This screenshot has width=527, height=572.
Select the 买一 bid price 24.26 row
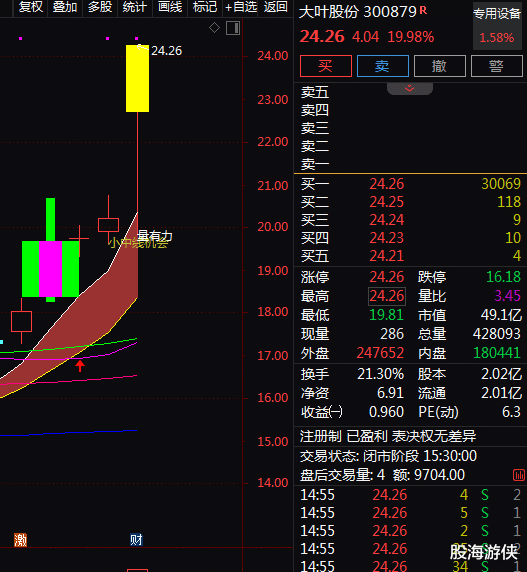click(x=410, y=184)
